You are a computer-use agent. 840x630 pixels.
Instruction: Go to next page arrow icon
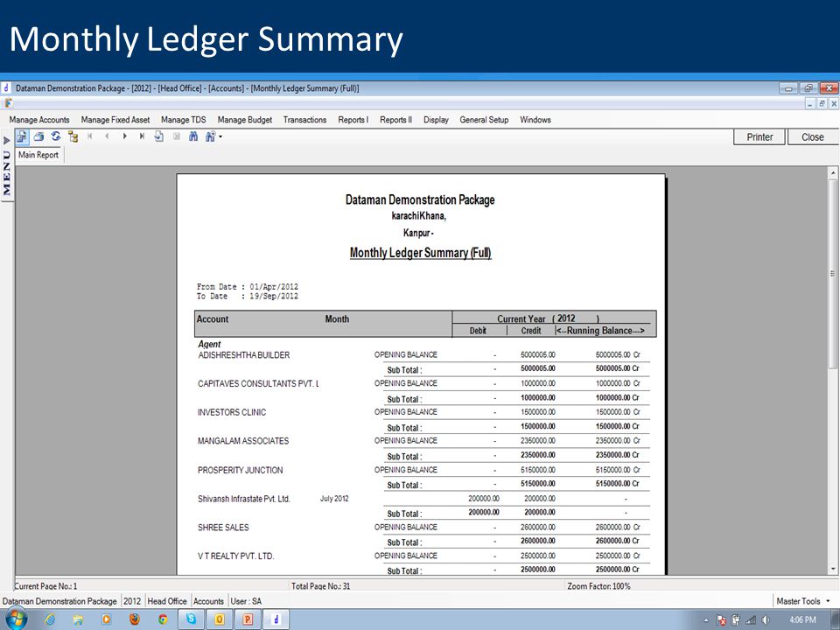click(124, 136)
